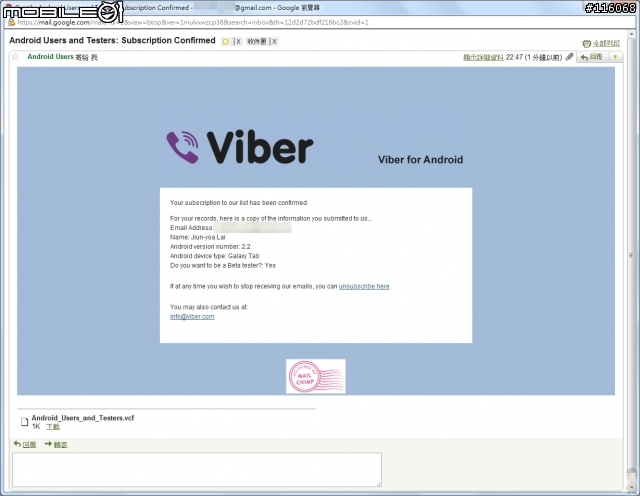This screenshot has height=496, width=640.
Task: Click the Viber logo image
Action: click(240, 147)
